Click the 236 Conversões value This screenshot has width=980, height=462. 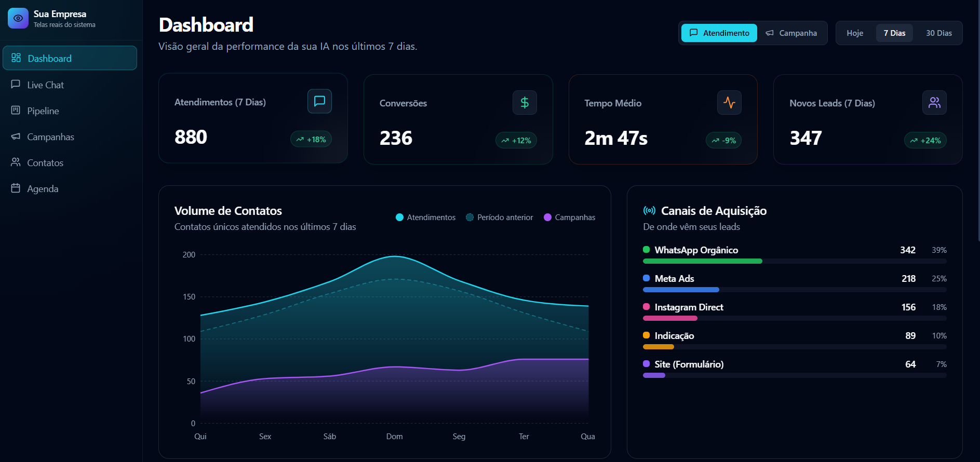396,138
